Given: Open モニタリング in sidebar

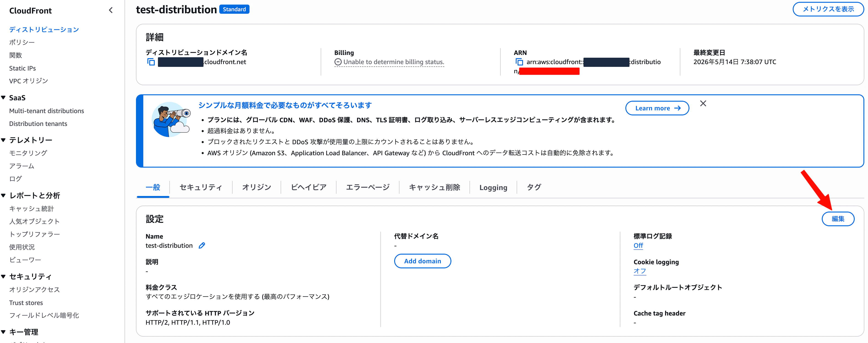Looking at the screenshot, I should (28, 153).
